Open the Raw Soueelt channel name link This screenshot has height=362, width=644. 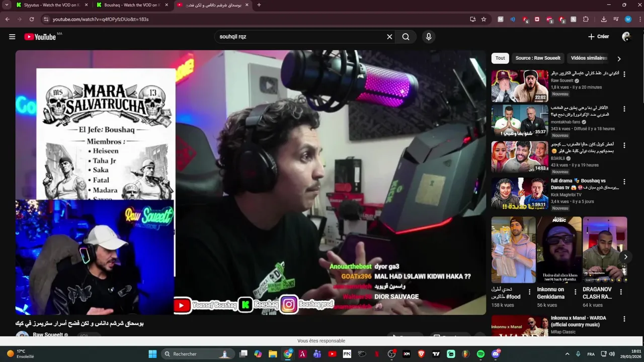[48, 335]
